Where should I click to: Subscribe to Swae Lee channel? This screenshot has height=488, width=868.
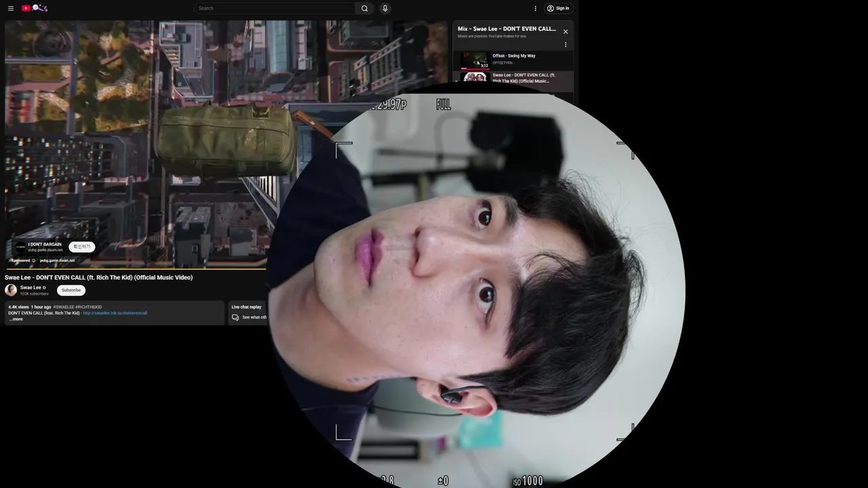coord(71,290)
